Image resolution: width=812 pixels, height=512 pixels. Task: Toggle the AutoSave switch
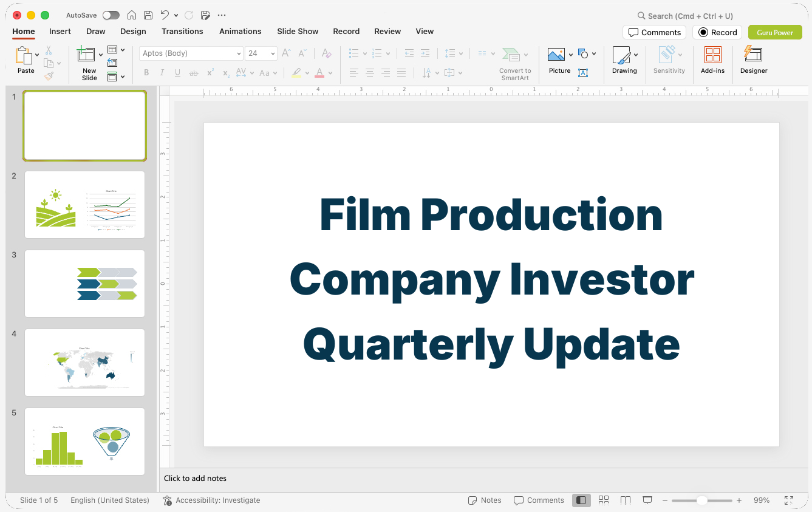[111, 15]
